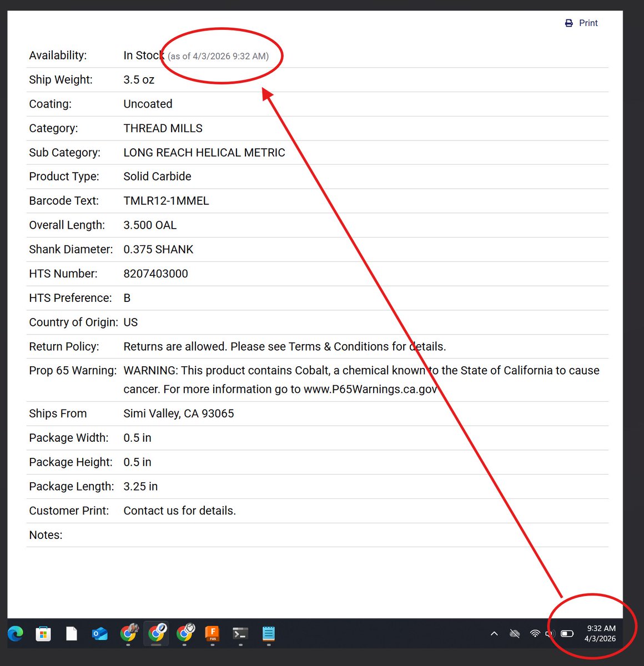Viewport: 644px width, 666px height.
Task: Click the Country of Origin value "US"
Action: coord(130,322)
